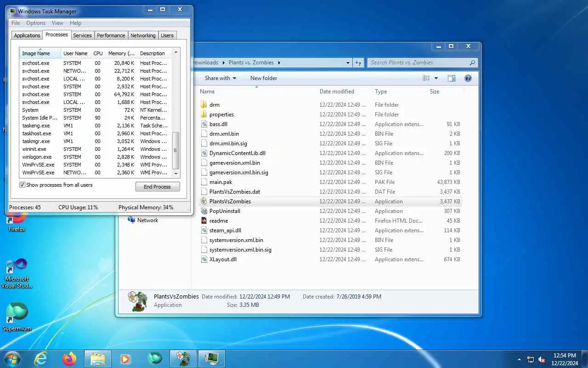Select the steam_api.dll file icon
The image size is (588, 368).
[x=204, y=230]
